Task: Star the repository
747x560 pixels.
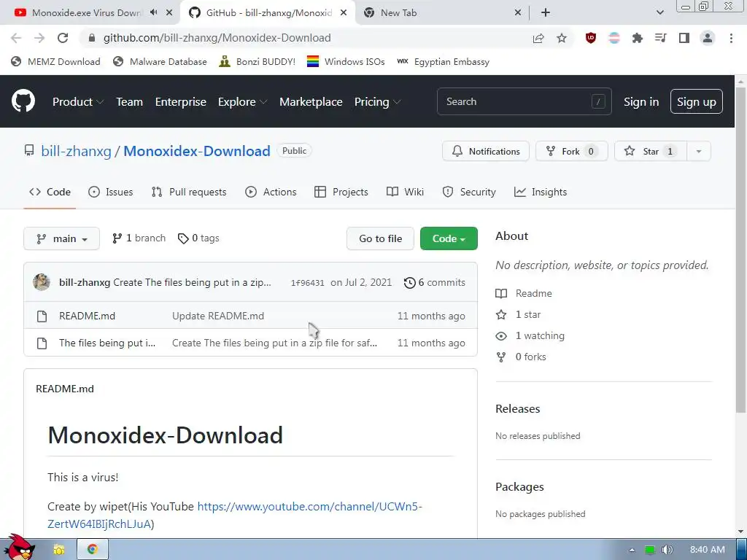Action: pyautogui.click(x=651, y=152)
